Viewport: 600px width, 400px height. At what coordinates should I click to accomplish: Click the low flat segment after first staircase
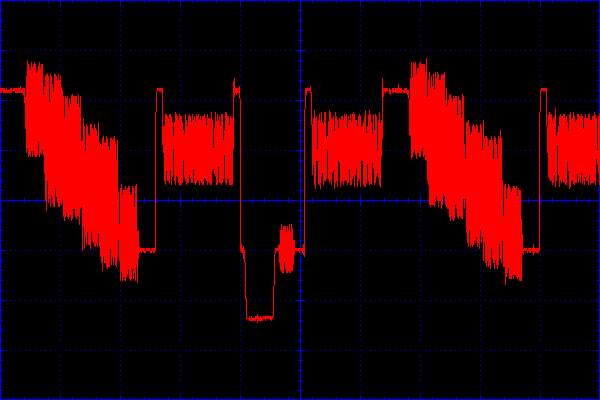[x=147, y=249]
